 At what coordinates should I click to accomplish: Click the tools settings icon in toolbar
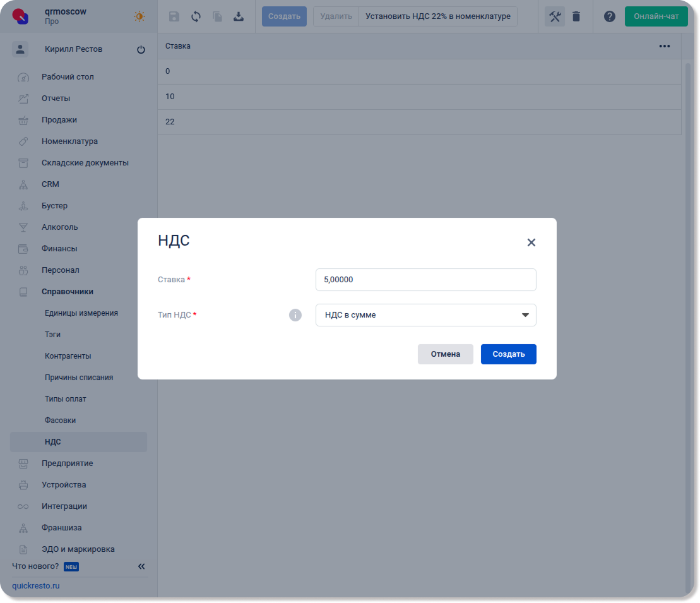[555, 16]
